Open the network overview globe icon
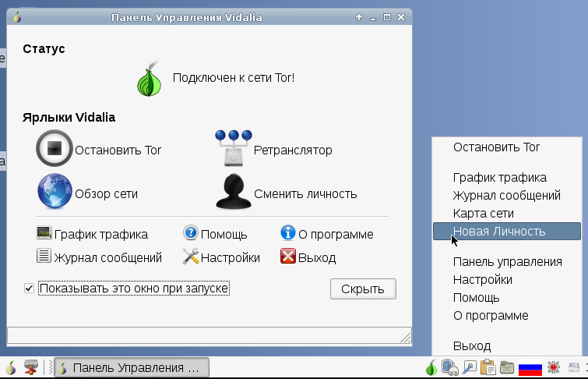Viewport: 588px width, 379px height. (x=55, y=191)
